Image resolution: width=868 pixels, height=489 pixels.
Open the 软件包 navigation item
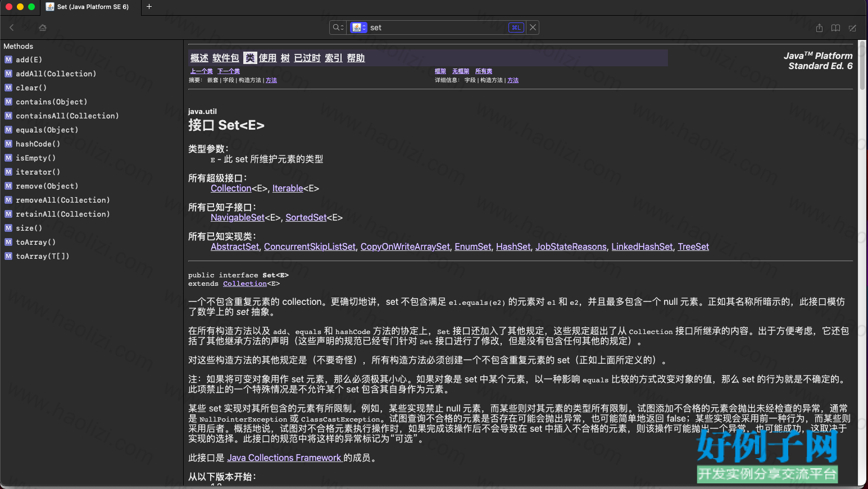click(x=225, y=58)
